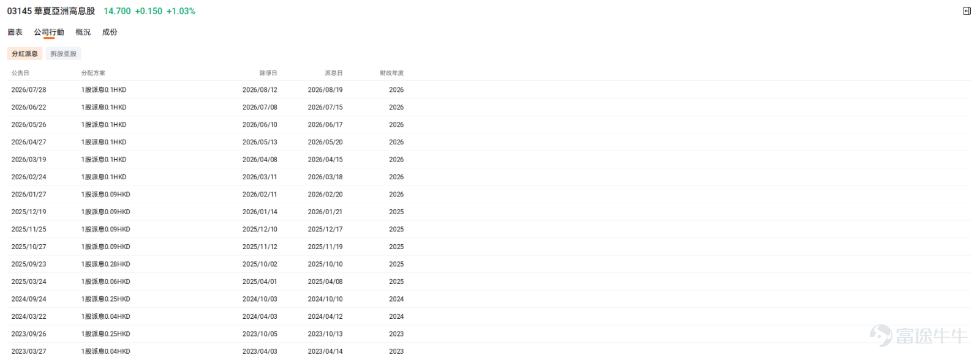Screen dimensions: 980x358
Task: Click ex-dividend date 2025/10/02
Action: (260, 264)
